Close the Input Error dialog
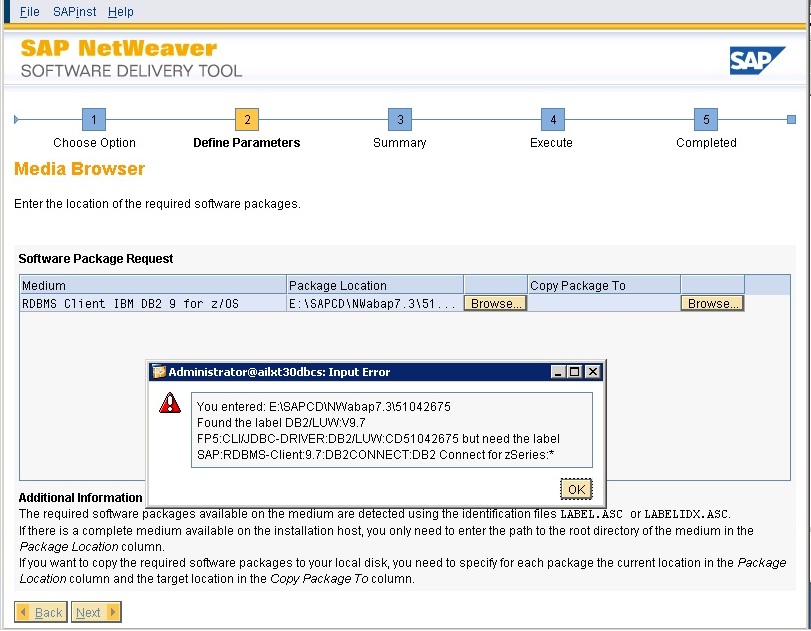The image size is (811, 631). coord(593,371)
